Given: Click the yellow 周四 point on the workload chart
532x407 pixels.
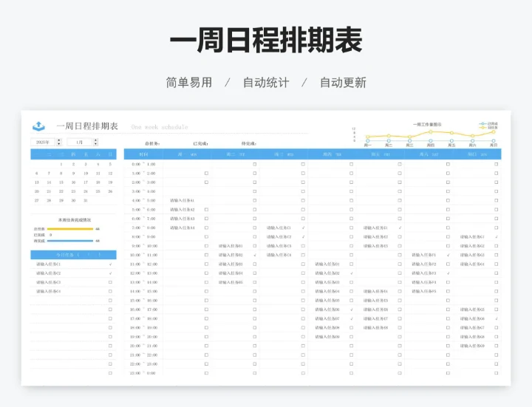Looking at the screenshot, I should pyautogui.click(x=431, y=131).
